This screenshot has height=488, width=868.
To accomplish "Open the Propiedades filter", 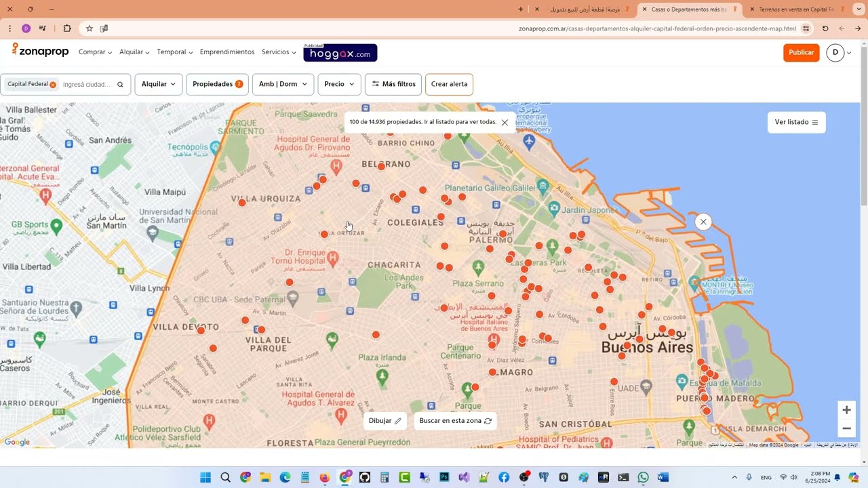I will pyautogui.click(x=217, y=84).
